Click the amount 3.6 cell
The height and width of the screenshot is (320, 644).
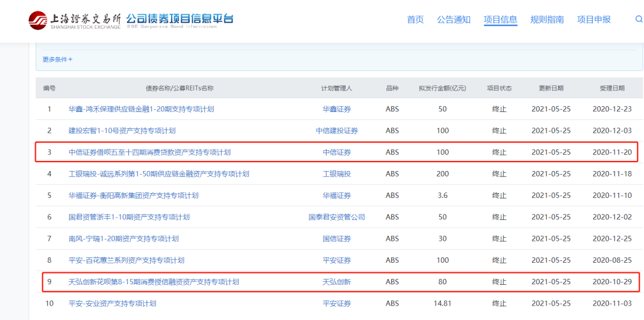[x=442, y=195]
